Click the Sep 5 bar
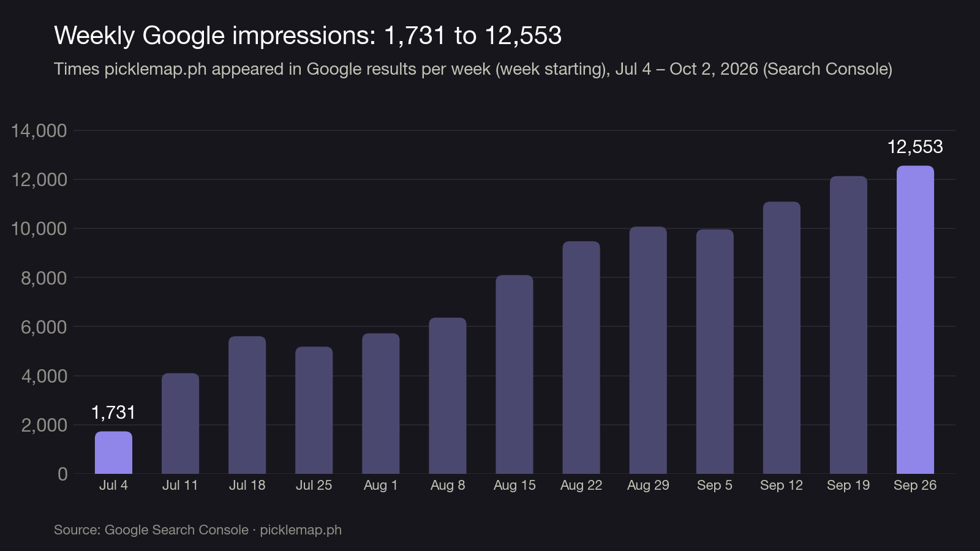The height and width of the screenshot is (551, 980). click(715, 351)
